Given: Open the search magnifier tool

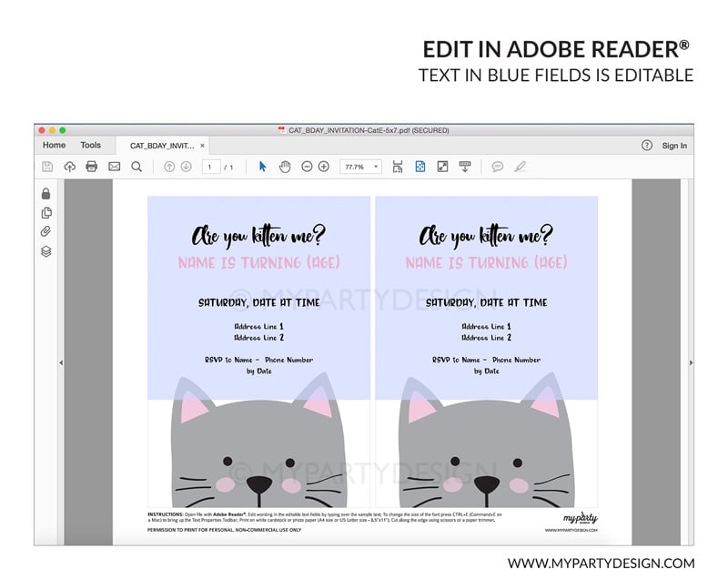Looking at the screenshot, I should point(136,167).
